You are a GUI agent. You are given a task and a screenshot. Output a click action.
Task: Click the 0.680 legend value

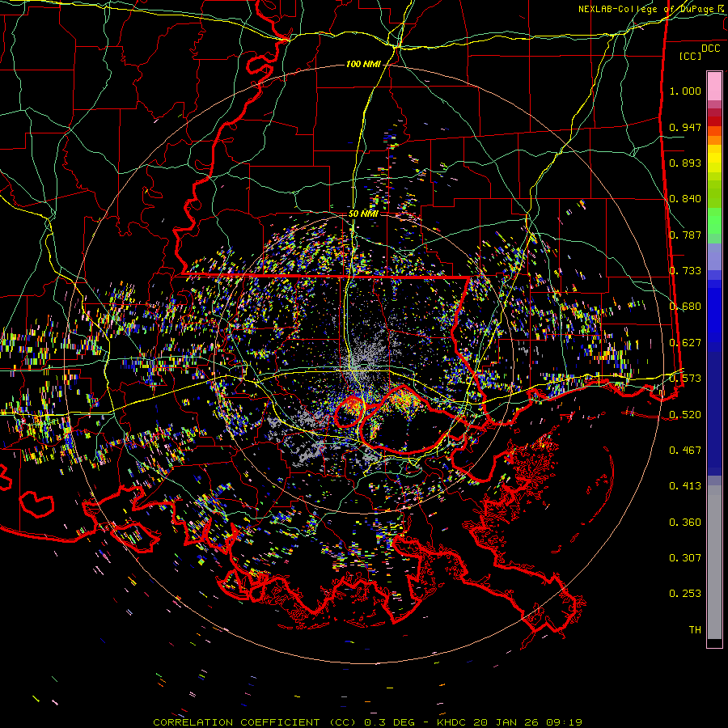click(x=685, y=307)
